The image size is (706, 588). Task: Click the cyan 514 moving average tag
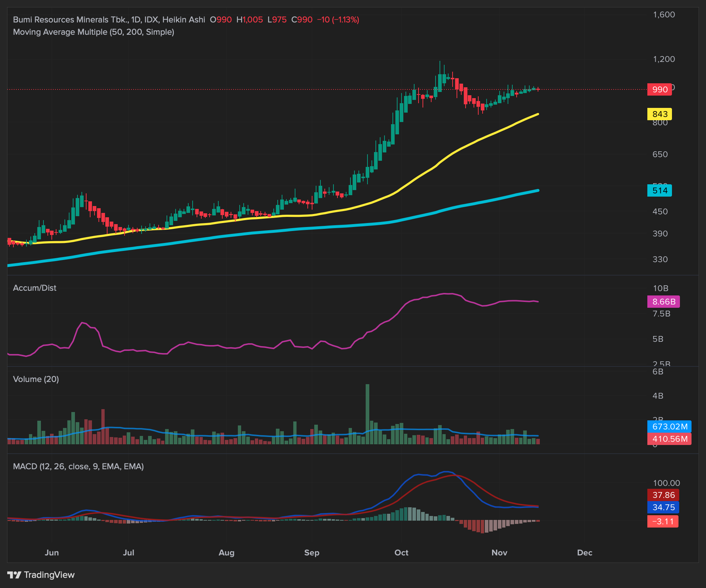coord(659,190)
